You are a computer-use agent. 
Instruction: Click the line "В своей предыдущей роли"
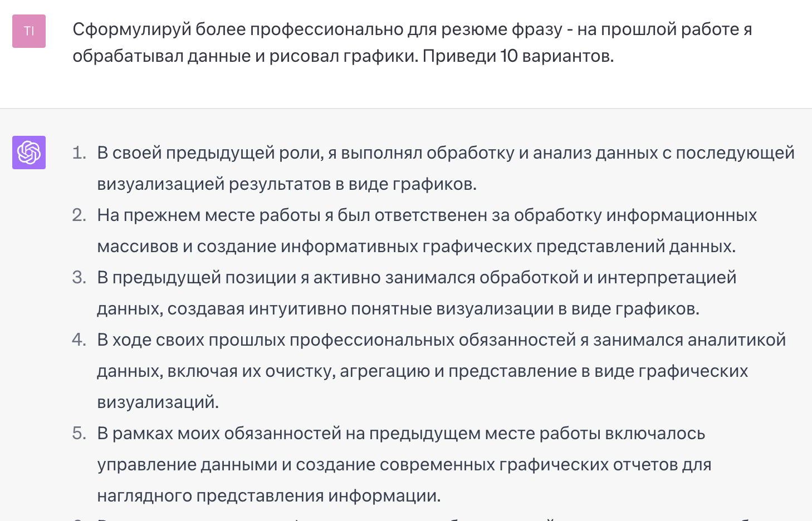click(x=446, y=153)
